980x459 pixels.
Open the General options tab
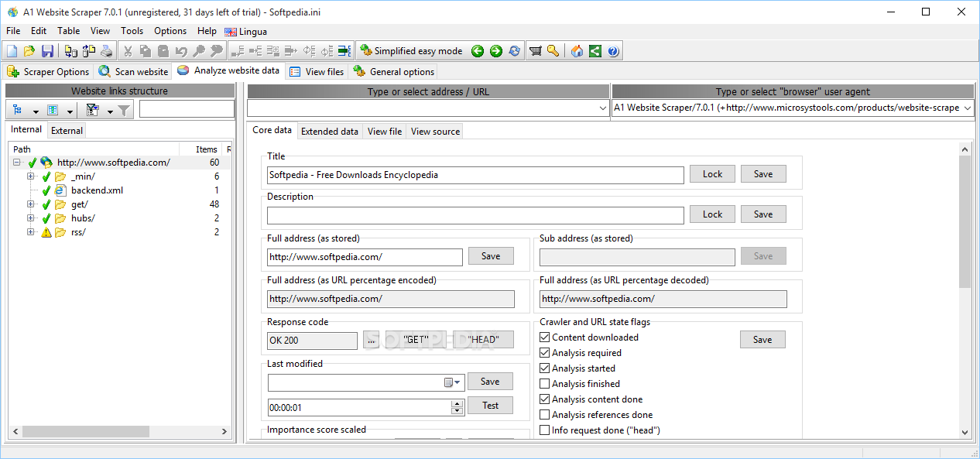click(x=394, y=71)
